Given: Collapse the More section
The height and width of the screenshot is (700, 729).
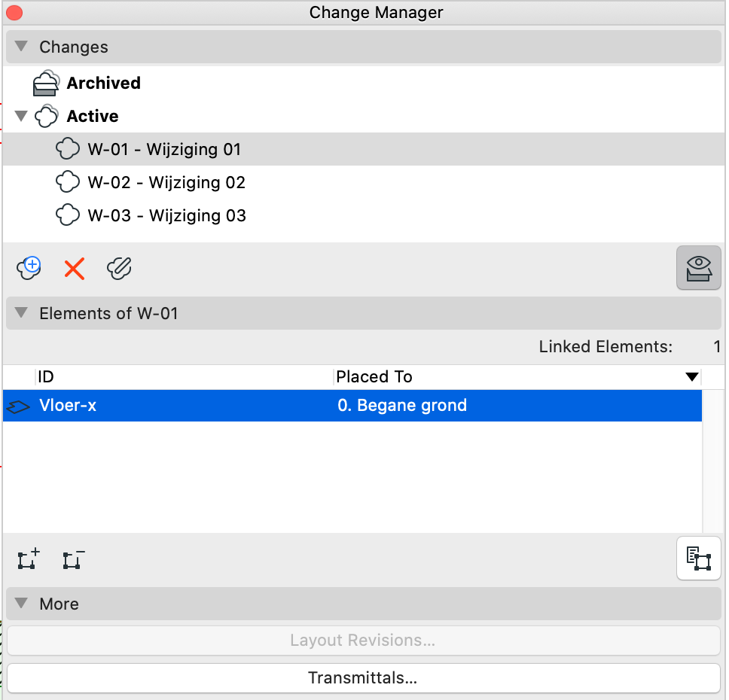Looking at the screenshot, I should 21,603.
